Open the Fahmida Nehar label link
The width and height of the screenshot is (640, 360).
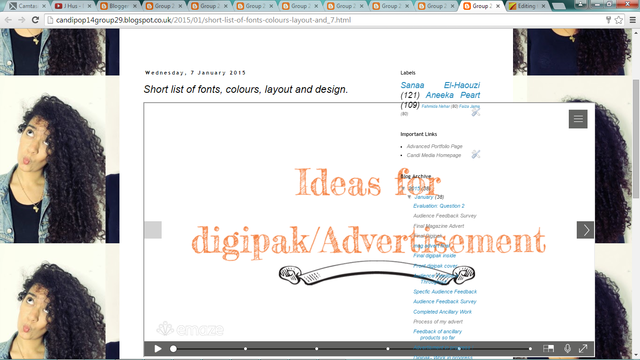tap(436, 106)
